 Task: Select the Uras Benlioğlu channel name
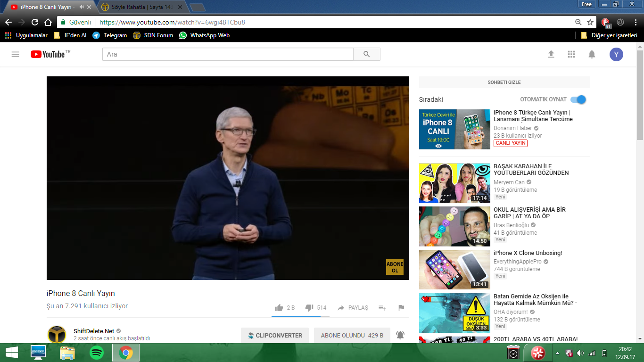(x=512, y=225)
